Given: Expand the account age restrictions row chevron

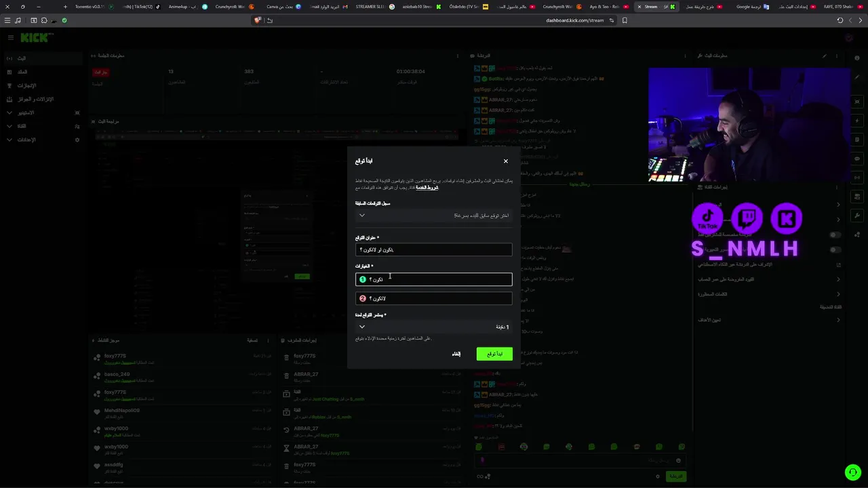Looking at the screenshot, I should 838,279.
